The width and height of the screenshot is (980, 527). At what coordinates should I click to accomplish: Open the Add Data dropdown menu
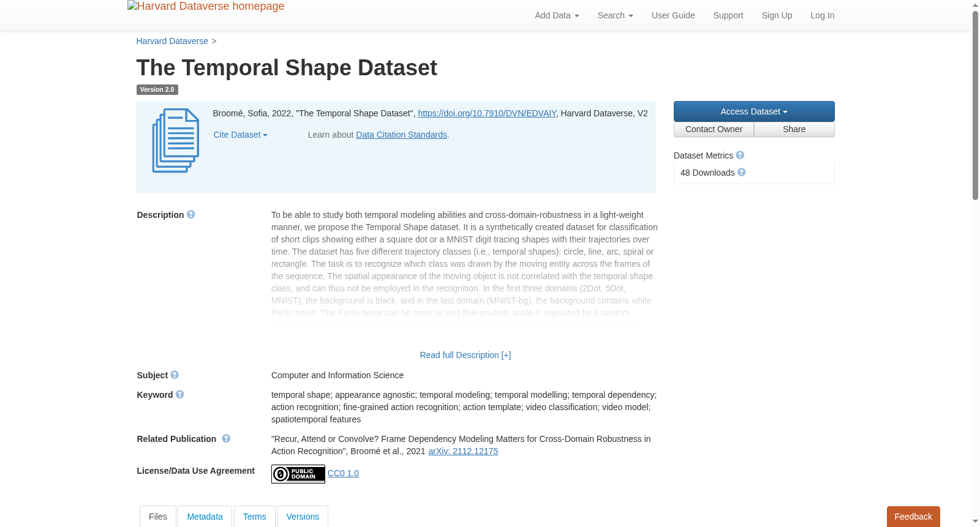pyautogui.click(x=557, y=15)
